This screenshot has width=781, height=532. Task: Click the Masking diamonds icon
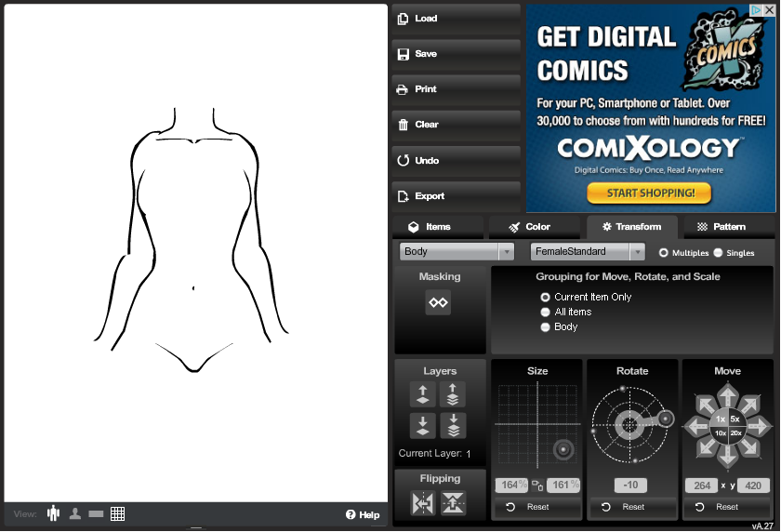tap(438, 302)
